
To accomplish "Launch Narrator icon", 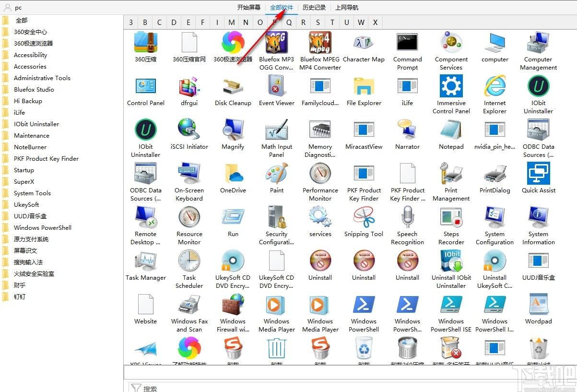I will pos(407,130).
